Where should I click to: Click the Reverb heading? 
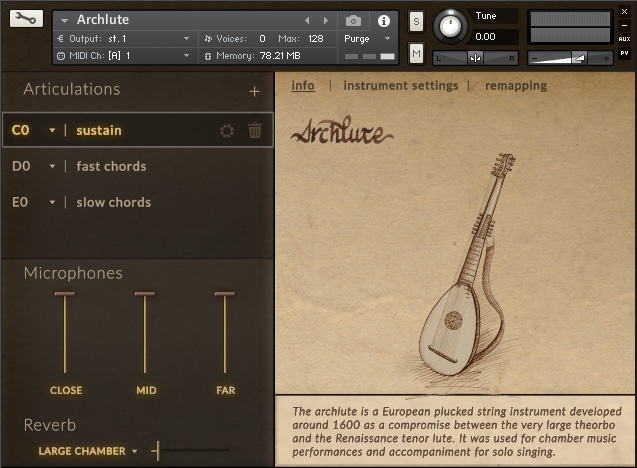(x=50, y=425)
